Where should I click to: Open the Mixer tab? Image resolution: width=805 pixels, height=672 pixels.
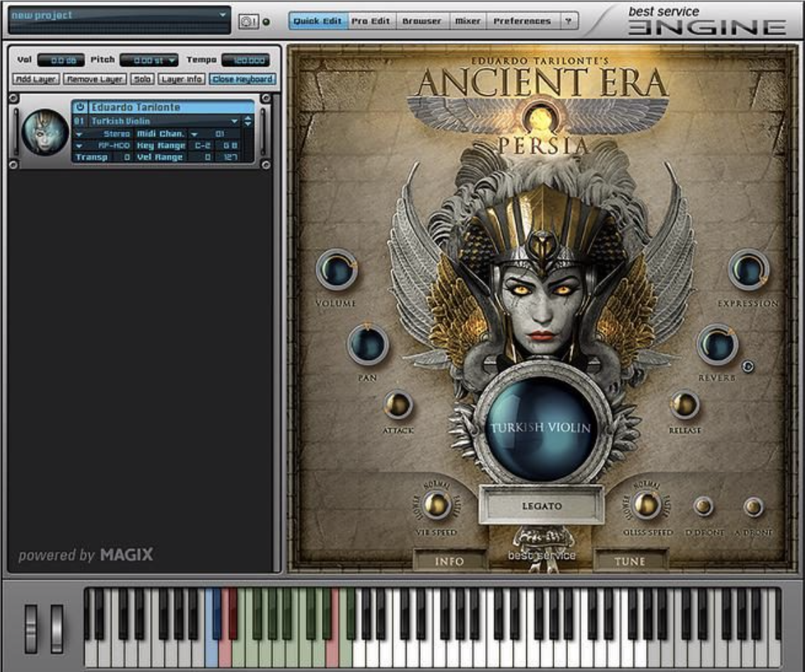468,21
